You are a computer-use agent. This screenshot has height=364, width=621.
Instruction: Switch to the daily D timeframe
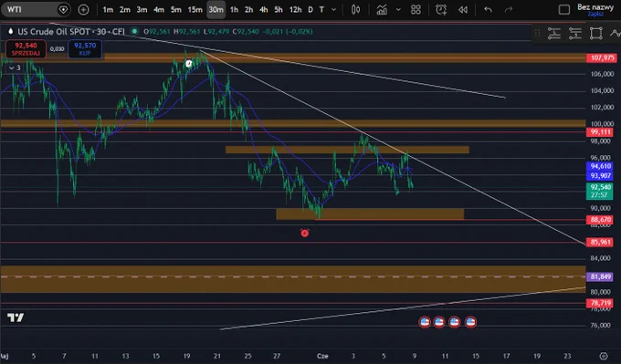click(310, 9)
